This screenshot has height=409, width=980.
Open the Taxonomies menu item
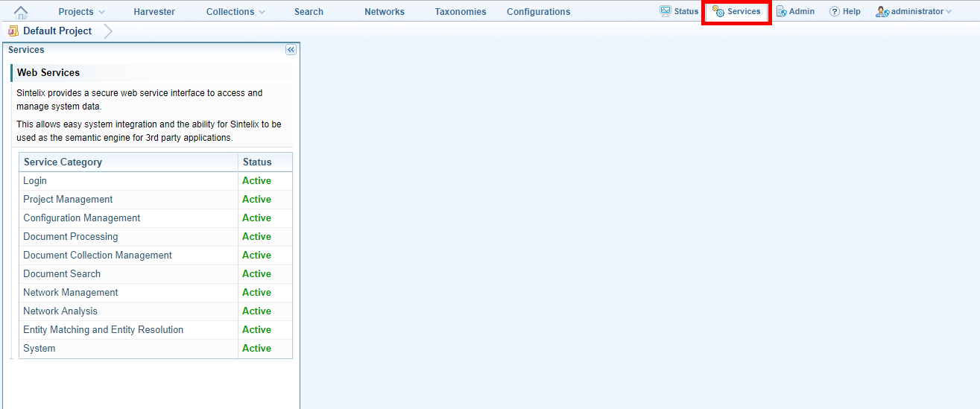click(x=461, y=12)
